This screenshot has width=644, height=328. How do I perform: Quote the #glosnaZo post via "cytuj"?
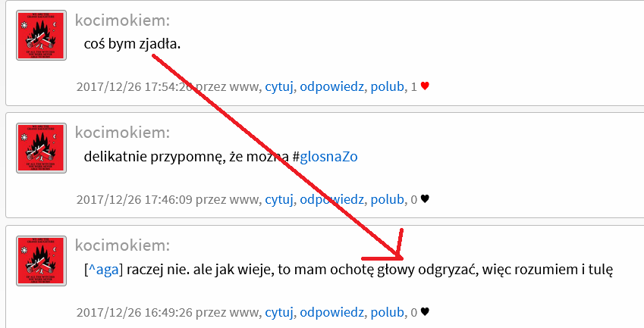[278, 200]
